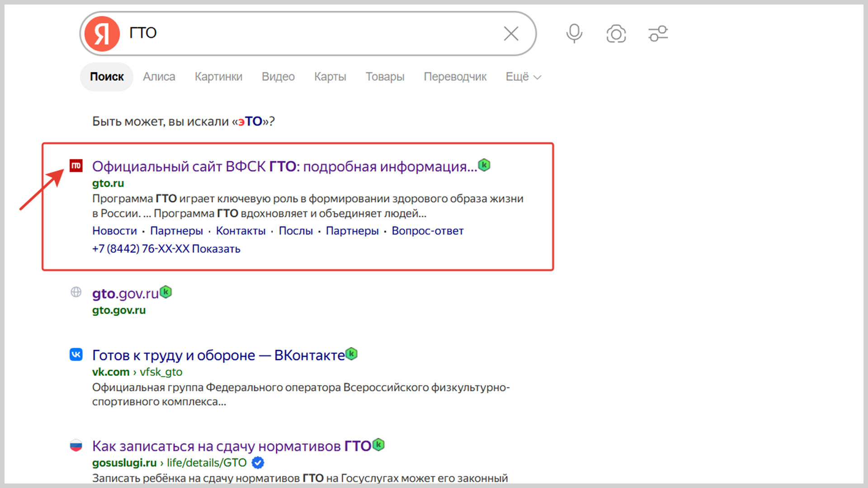Clear the search query with the X icon
The image size is (868, 488).
[511, 33]
